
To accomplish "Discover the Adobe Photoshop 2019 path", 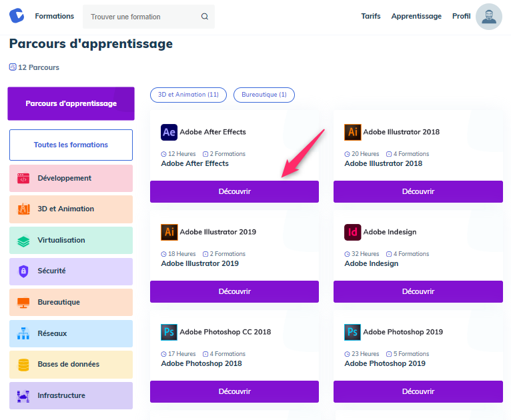I will click(x=418, y=391).
